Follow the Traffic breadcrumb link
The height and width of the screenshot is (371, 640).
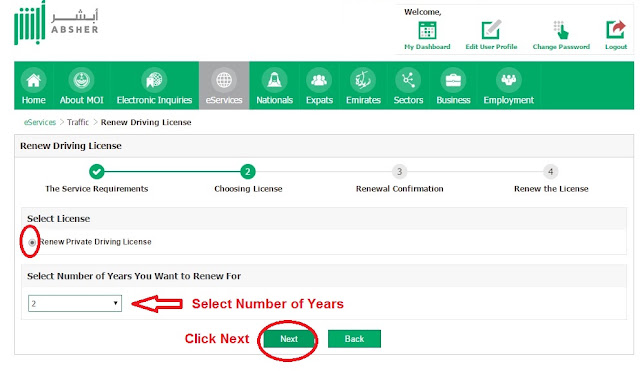coord(78,122)
